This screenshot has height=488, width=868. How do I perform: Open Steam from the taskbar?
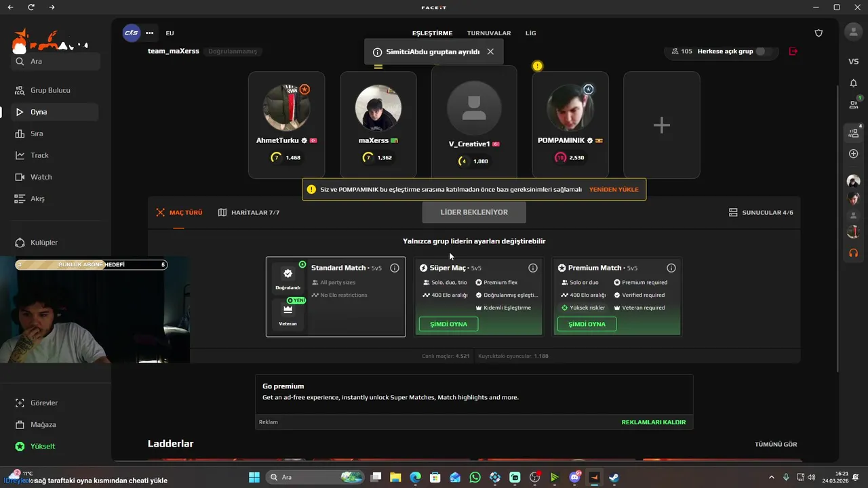tap(614, 477)
